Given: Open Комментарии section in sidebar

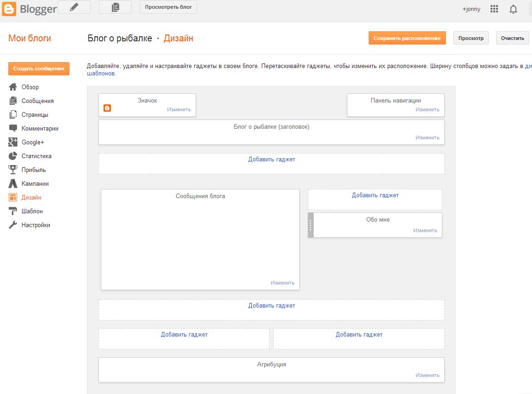Looking at the screenshot, I should (x=40, y=128).
